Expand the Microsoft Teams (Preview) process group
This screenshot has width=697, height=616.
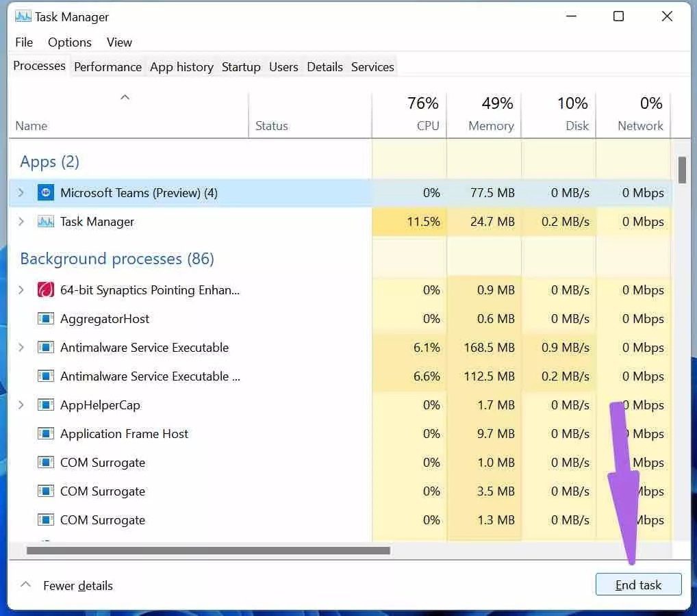coord(21,192)
